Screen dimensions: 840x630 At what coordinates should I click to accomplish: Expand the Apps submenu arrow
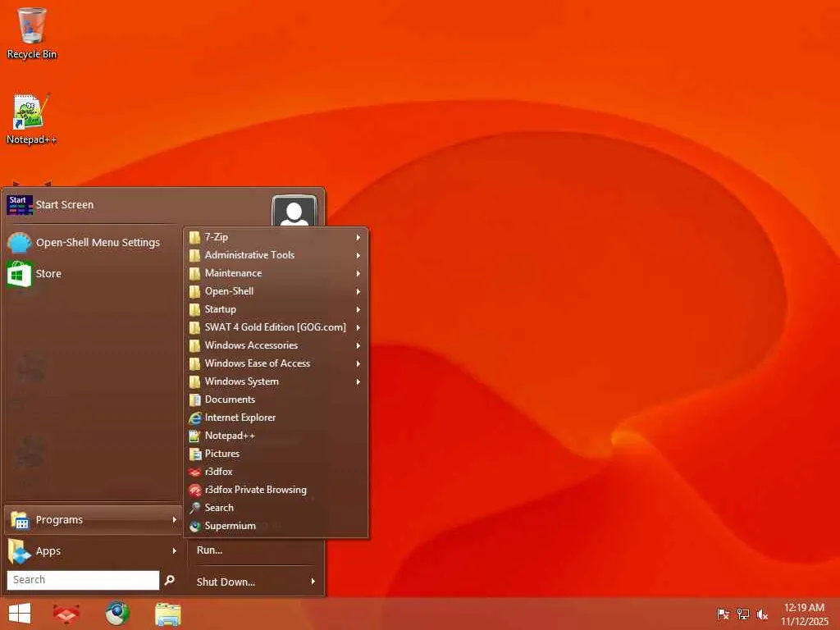(x=174, y=550)
